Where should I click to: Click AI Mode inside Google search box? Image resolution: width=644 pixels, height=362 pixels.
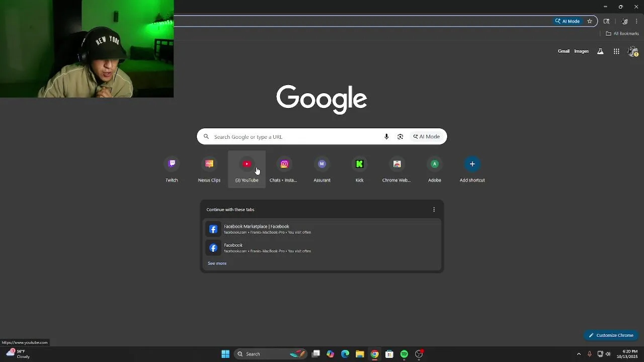click(427, 137)
